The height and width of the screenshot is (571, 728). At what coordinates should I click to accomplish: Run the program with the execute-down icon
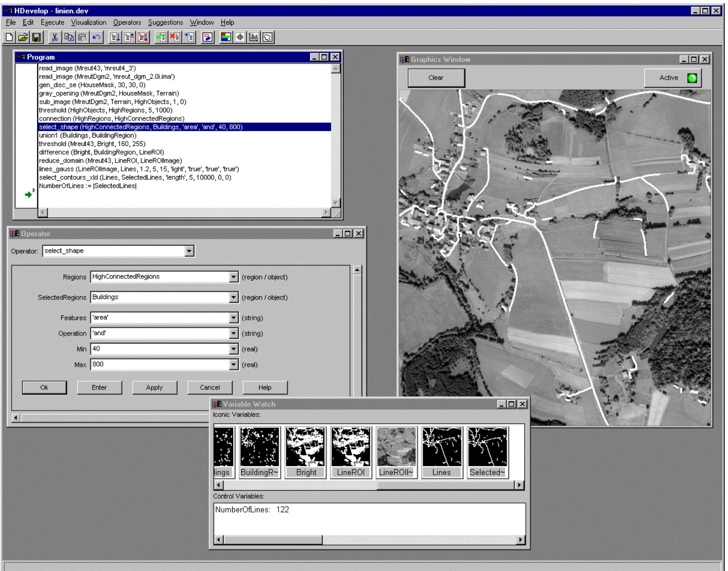point(117,38)
